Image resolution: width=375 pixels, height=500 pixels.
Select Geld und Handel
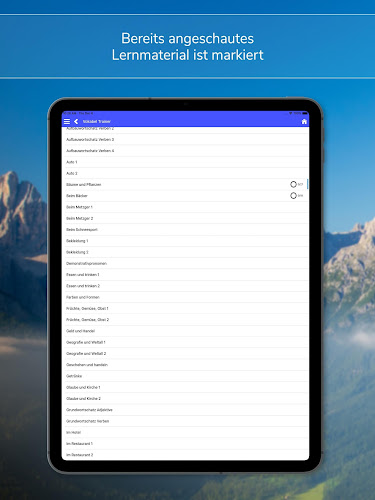pyautogui.click(x=185, y=331)
